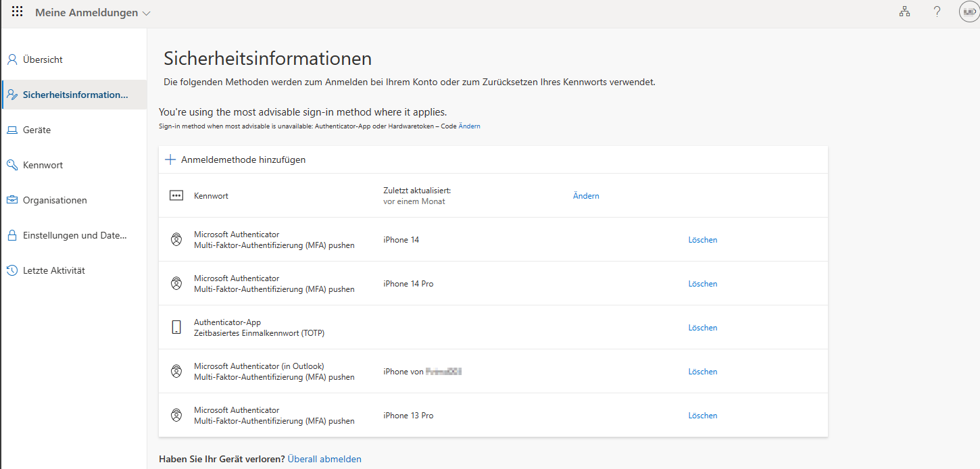Click the account profile avatar

coord(969,11)
